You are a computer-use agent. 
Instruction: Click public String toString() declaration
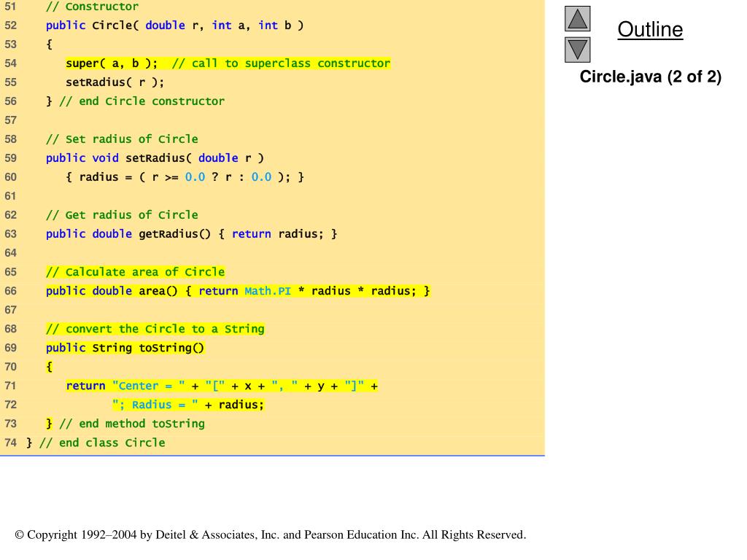tap(125, 348)
